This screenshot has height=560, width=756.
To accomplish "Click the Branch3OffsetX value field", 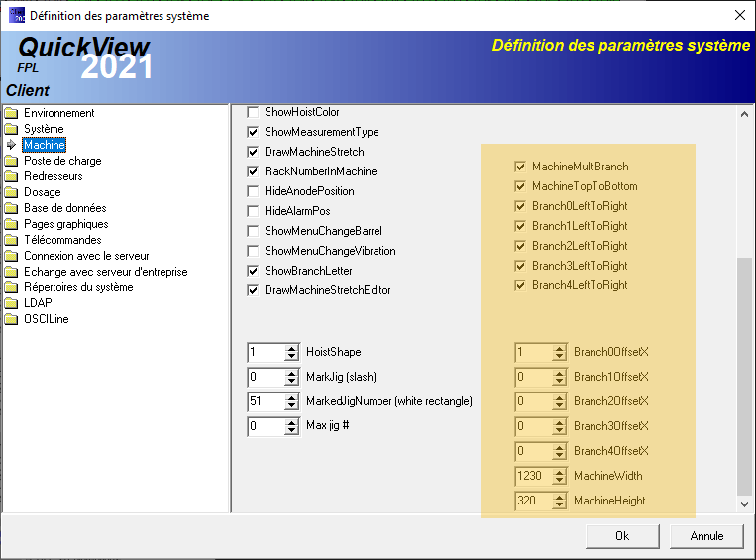I will (x=534, y=426).
